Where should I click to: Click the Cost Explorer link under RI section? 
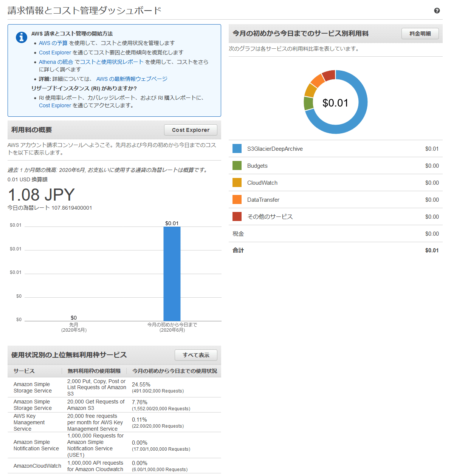(55, 105)
